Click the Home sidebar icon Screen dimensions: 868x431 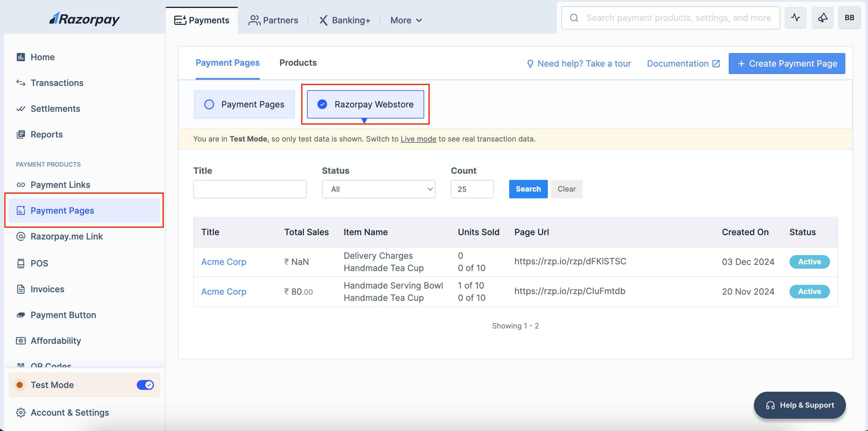(x=21, y=57)
